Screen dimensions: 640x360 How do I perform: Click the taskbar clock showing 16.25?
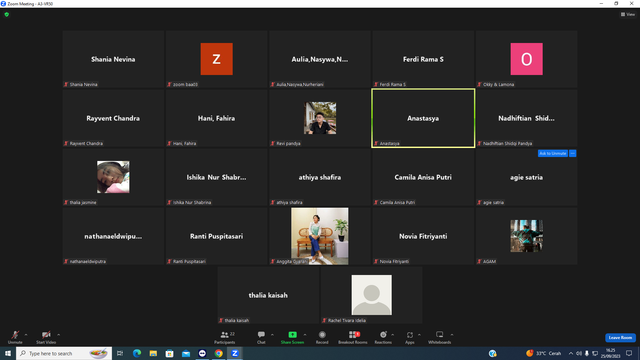(611, 353)
